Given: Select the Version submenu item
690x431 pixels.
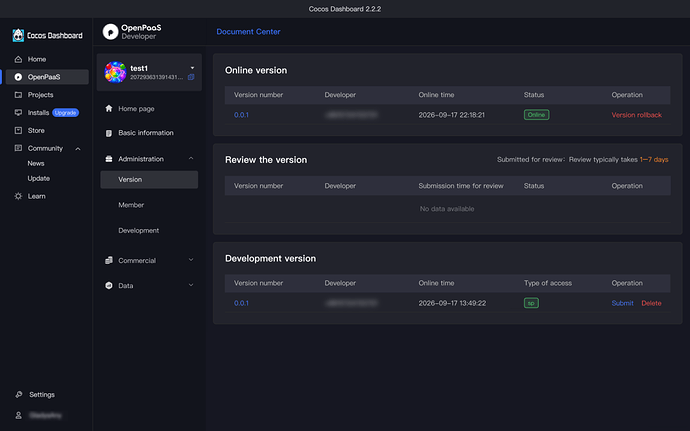Looking at the screenshot, I should coord(149,180).
